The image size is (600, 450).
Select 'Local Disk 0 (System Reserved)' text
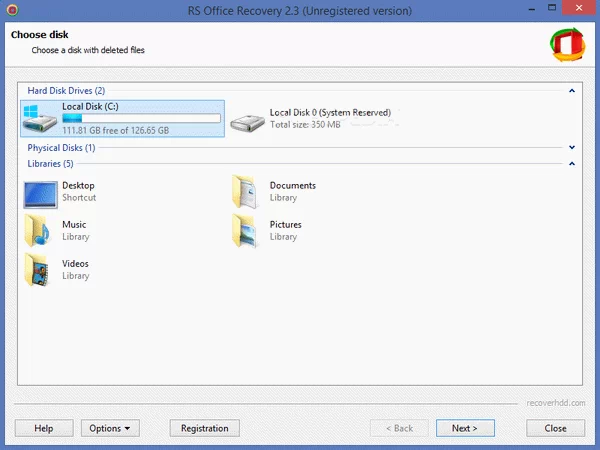330,112
